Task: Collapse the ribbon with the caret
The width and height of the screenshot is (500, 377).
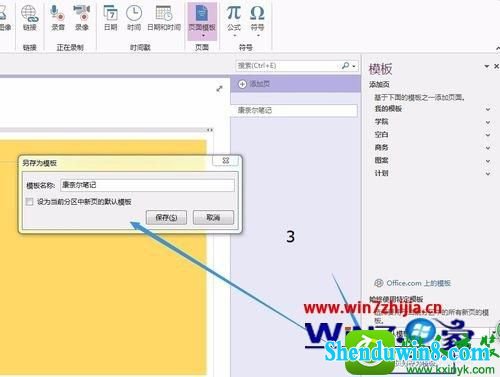Action: point(498,48)
